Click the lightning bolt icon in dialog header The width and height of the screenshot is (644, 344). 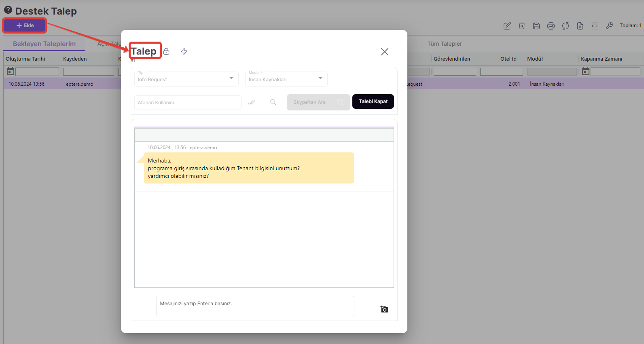pos(184,51)
